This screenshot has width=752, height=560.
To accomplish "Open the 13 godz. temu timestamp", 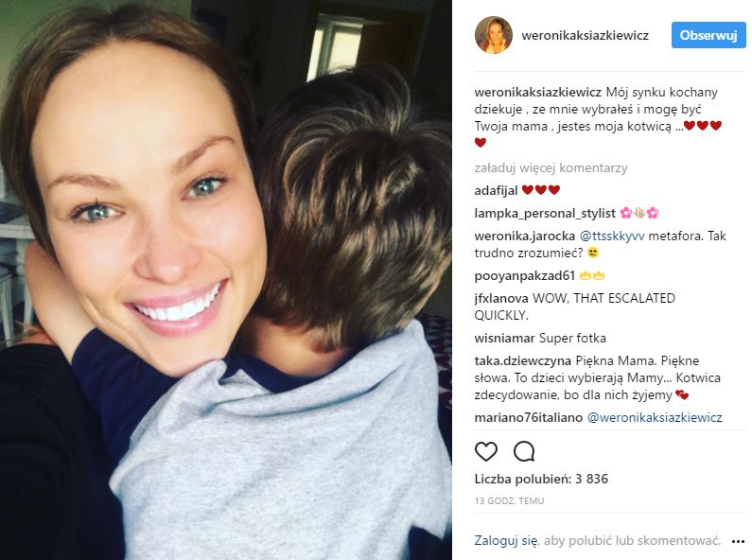I will (509, 501).
